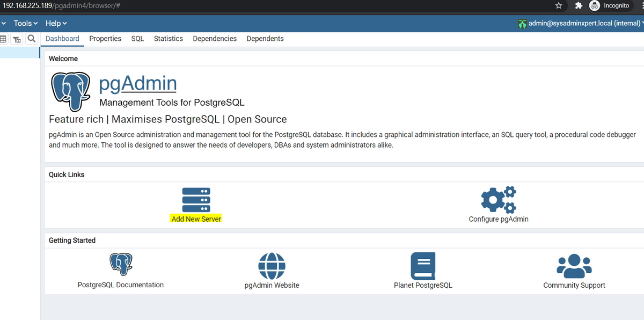The width and height of the screenshot is (644, 320).
Task: Expand the Help menu dropdown
Action: pos(53,23)
